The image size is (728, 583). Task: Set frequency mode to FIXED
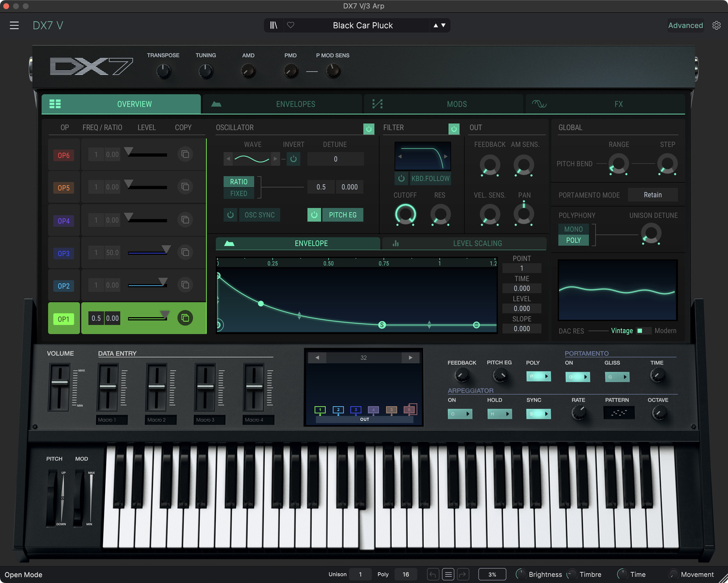[x=239, y=193]
